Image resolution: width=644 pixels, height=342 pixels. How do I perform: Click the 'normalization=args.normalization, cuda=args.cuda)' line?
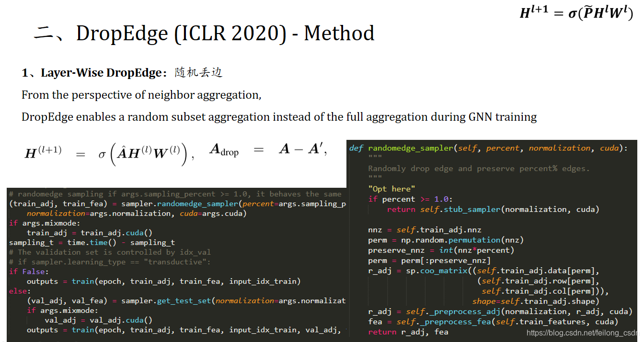click(137, 213)
